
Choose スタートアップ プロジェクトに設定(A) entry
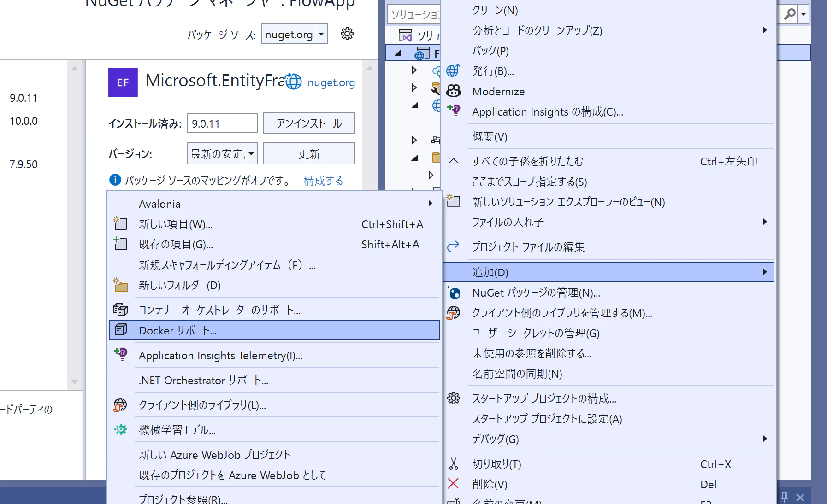point(608,419)
